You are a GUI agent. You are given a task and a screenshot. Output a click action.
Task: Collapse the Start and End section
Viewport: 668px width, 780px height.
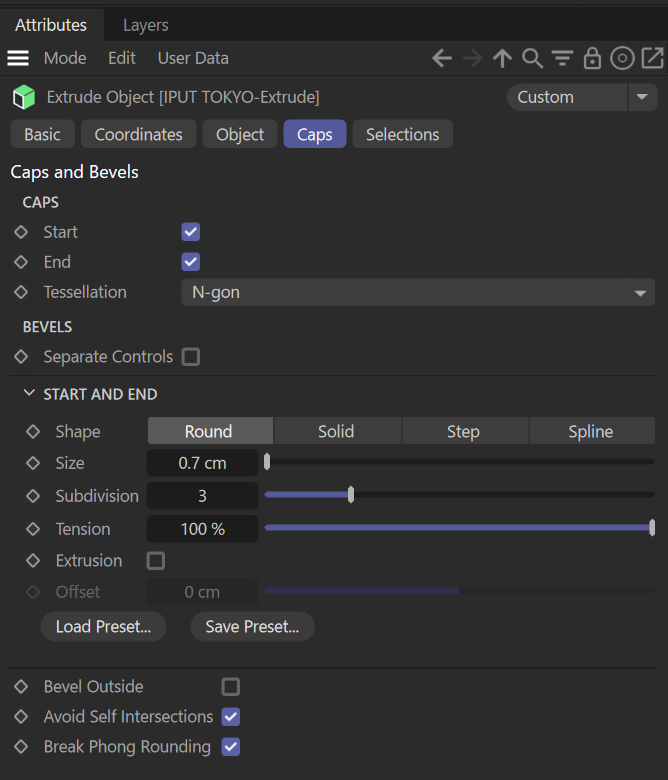pyautogui.click(x=29, y=394)
